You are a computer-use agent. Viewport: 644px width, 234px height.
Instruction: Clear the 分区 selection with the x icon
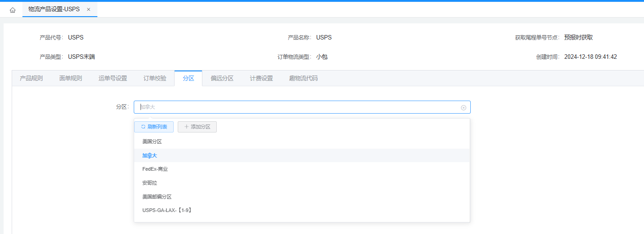point(464,107)
